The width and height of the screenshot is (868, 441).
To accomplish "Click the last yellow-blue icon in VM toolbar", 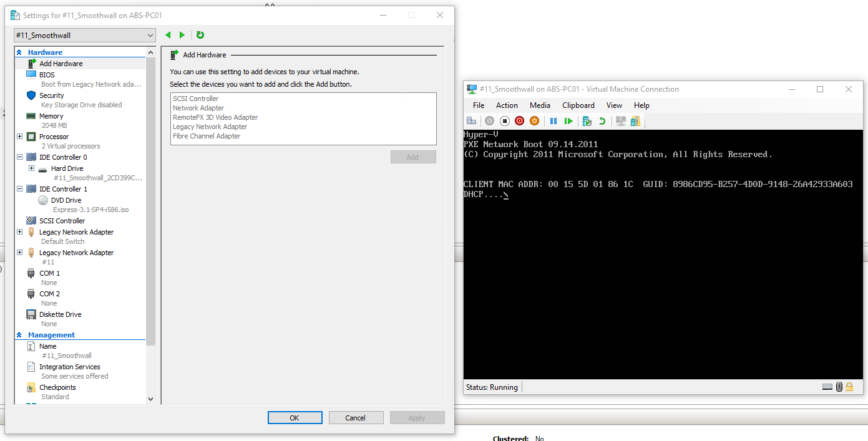I will click(x=635, y=121).
